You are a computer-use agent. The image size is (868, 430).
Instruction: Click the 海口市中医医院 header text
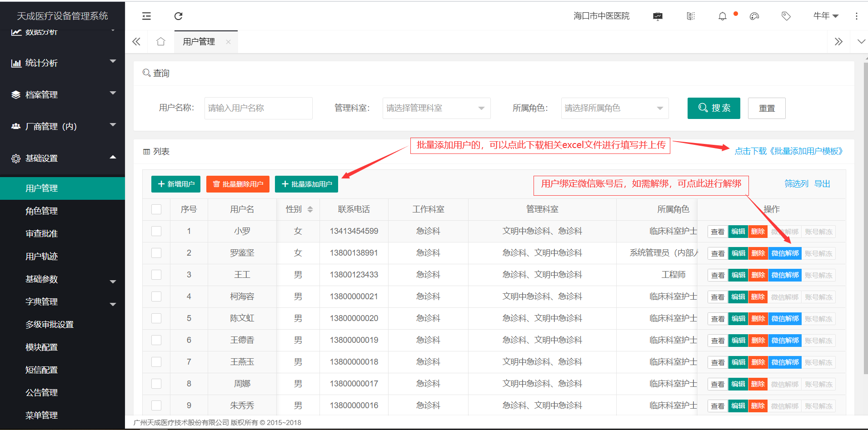601,16
